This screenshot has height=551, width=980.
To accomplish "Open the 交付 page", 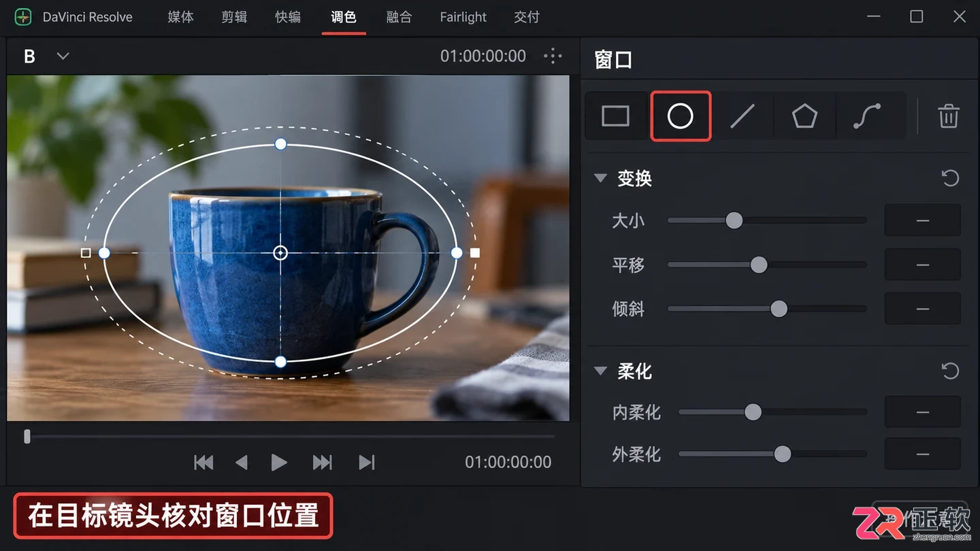I will click(x=526, y=17).
